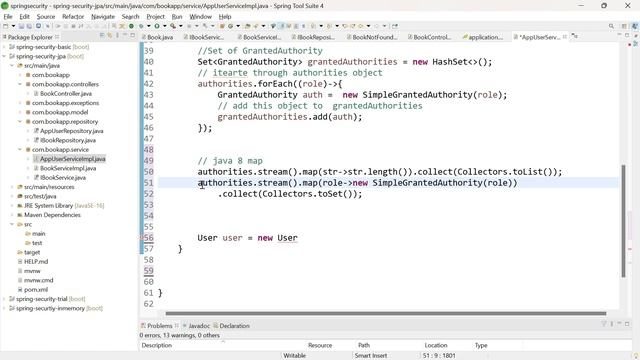
Task: Switch to the BookControl... editor tab
Action: pos(429,37)
